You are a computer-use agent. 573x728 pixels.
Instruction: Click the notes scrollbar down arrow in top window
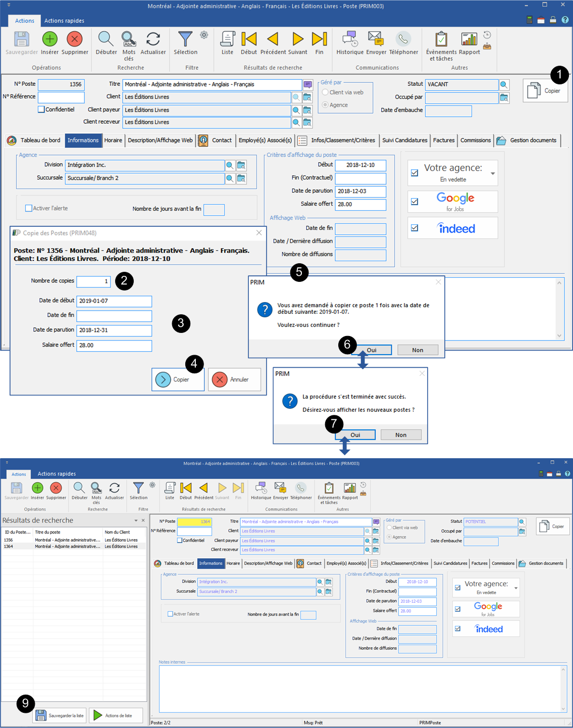559,336
